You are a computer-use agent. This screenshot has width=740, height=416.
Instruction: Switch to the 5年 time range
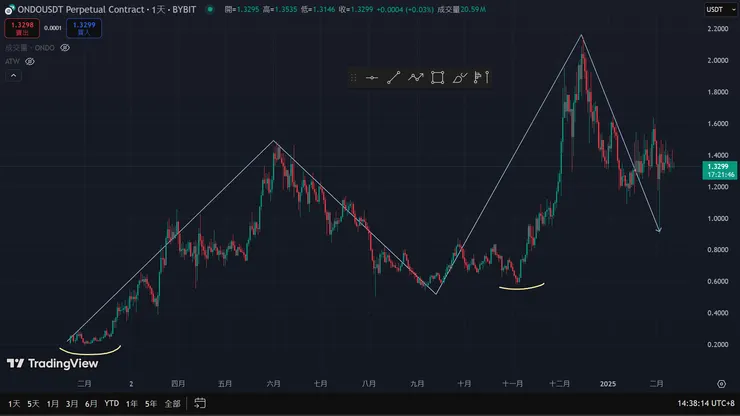point(151,404)
